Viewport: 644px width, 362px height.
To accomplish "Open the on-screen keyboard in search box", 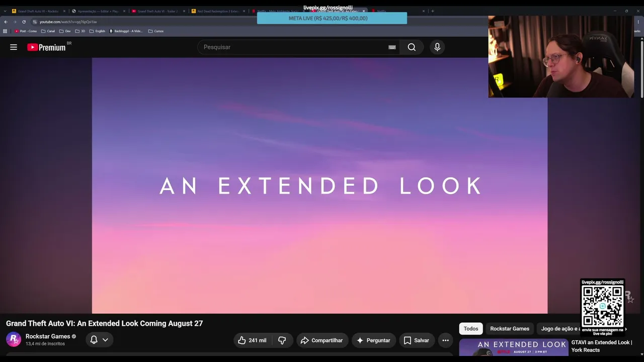I will (392, 47).
